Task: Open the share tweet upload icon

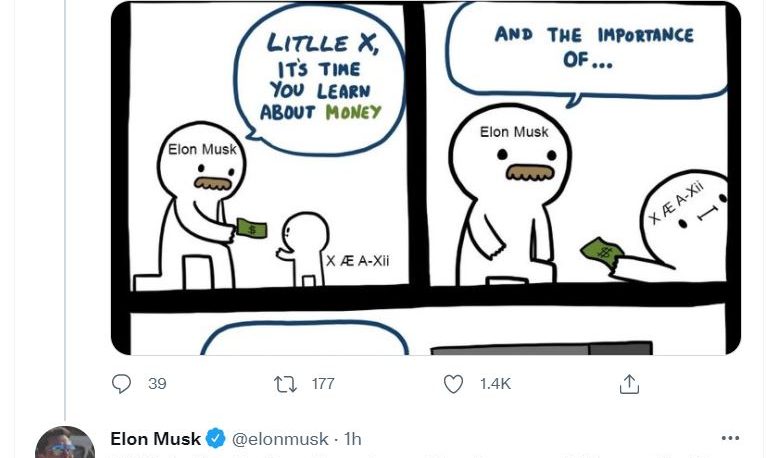Action: click(629, 384)
